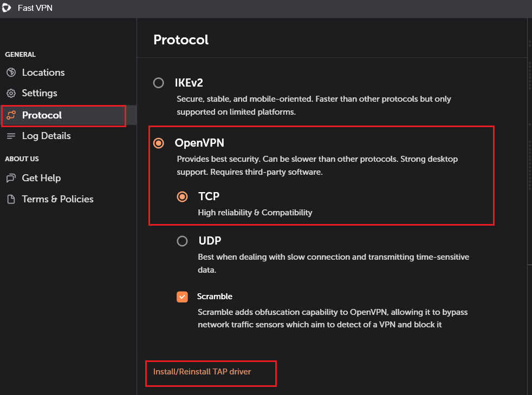Choose the TCP radio option
This screenshot has width=532, height=395.
tap(183, 196)
